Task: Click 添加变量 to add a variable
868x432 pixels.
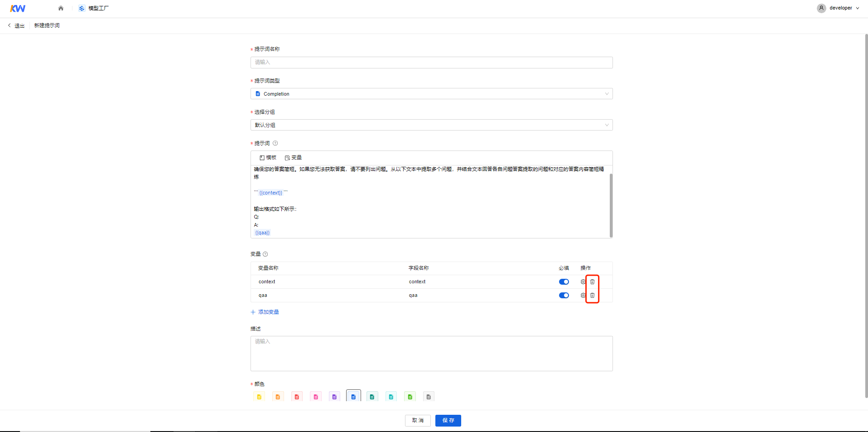Action: tap(265, 312)
